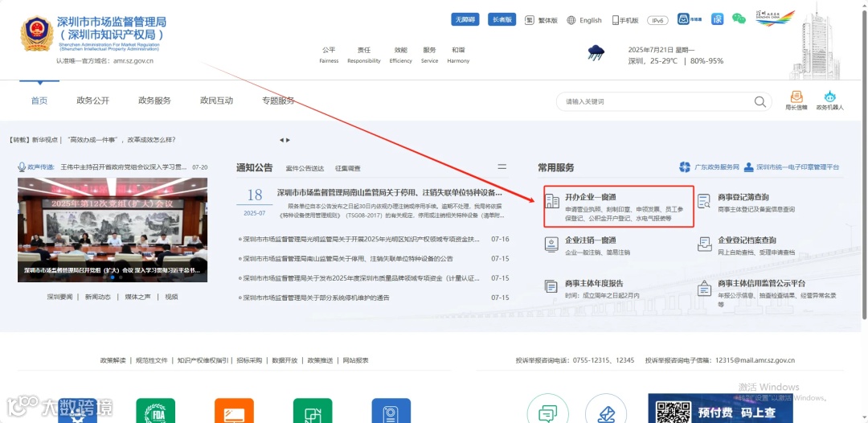Open 商事主体年度报告 service
Image resolution: width=868 pixels, height=423 pixels.
(x=594, y=283)
